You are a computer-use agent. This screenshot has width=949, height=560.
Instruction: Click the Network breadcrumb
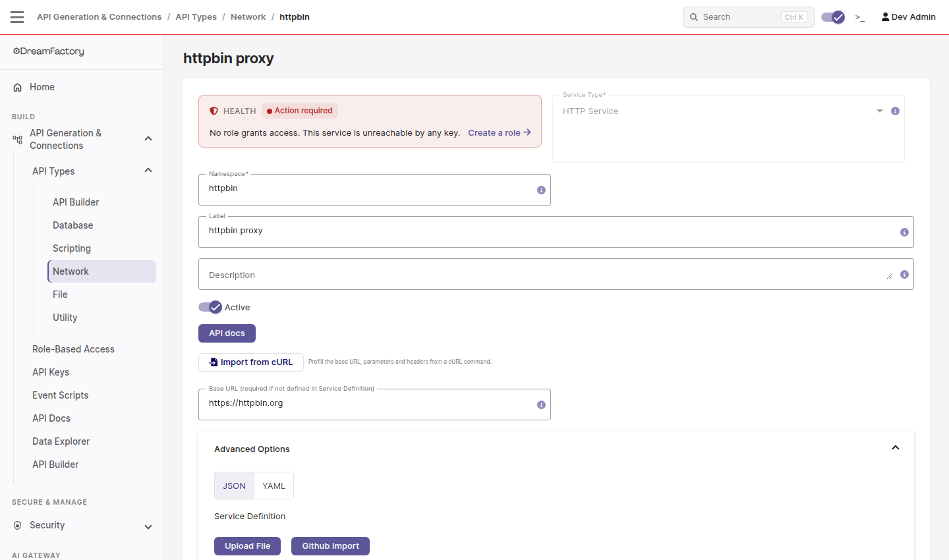[248, 17]
